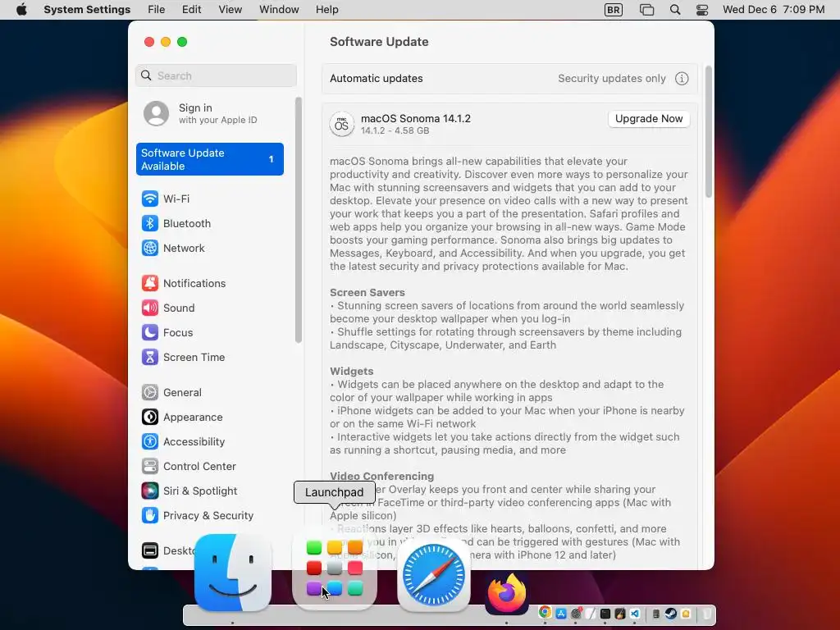
Task: Select Software Update Available in sidebar
Action: pos(209,159)
